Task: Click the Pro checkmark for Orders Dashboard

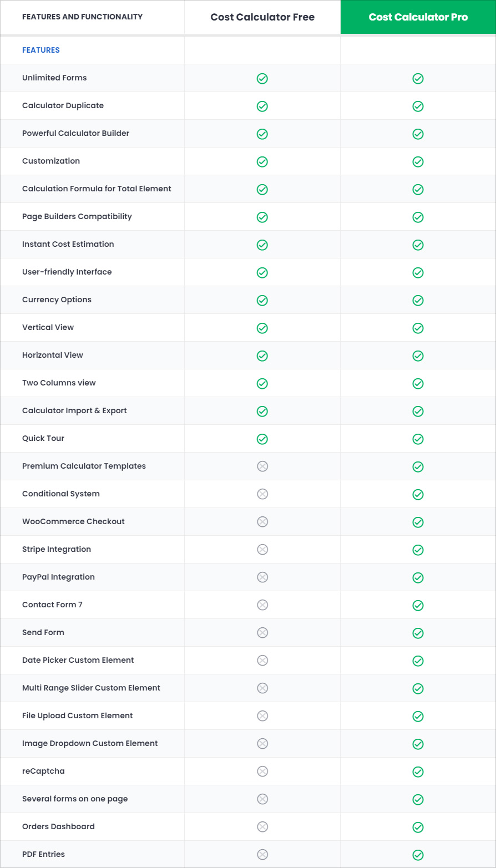Action: 418,827
